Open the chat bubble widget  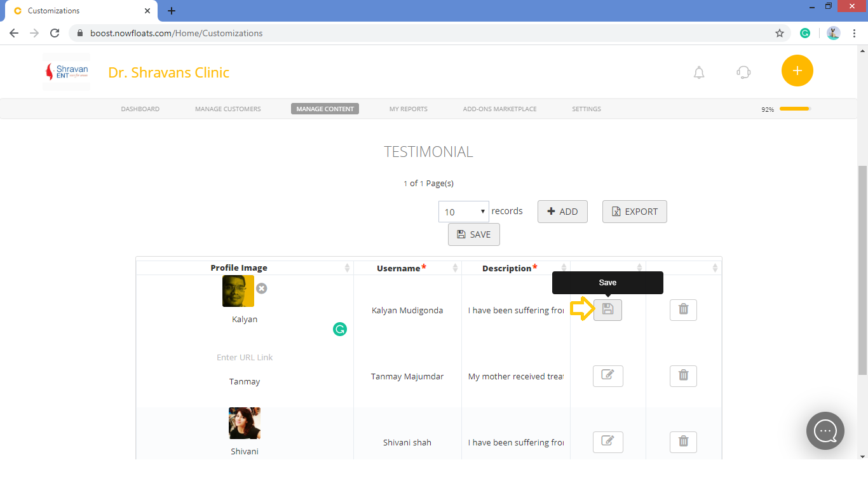825,431
